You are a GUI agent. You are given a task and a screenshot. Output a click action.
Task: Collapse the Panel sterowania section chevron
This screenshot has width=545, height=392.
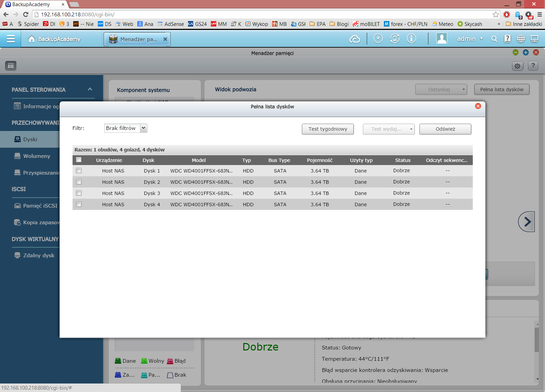tap(90, 89)
